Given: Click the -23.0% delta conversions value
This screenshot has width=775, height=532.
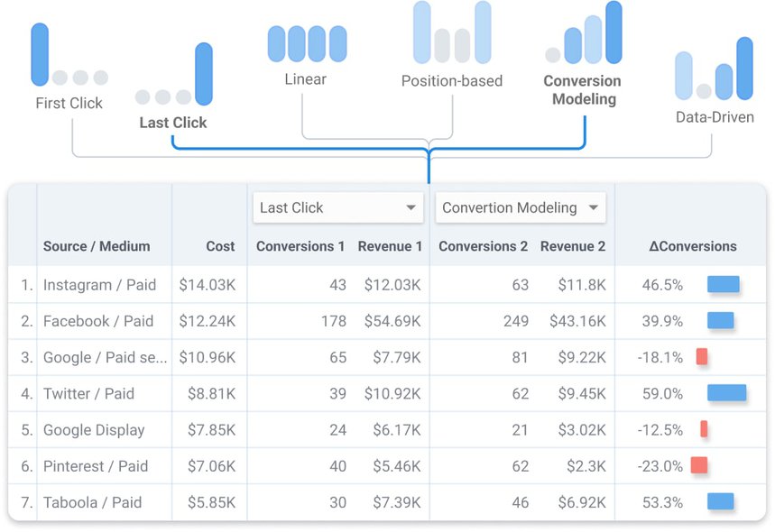Looking at the screenshot, I should click(x=660, y=466).
